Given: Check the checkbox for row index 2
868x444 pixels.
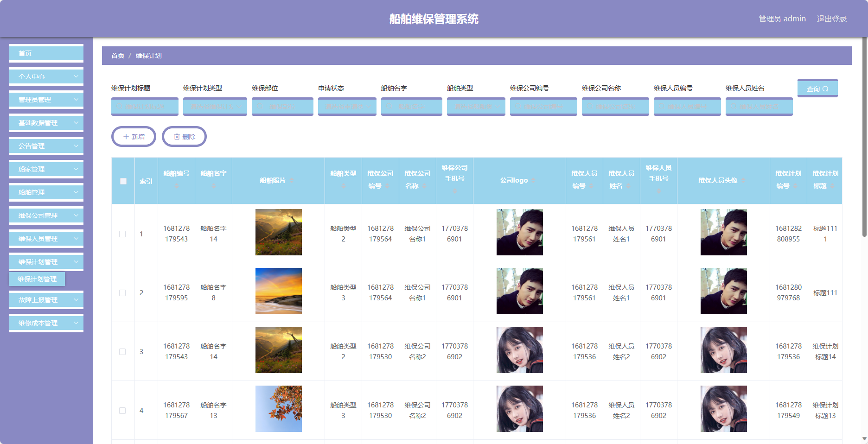Looking at the screenshot, I should (x=122, y=293).
